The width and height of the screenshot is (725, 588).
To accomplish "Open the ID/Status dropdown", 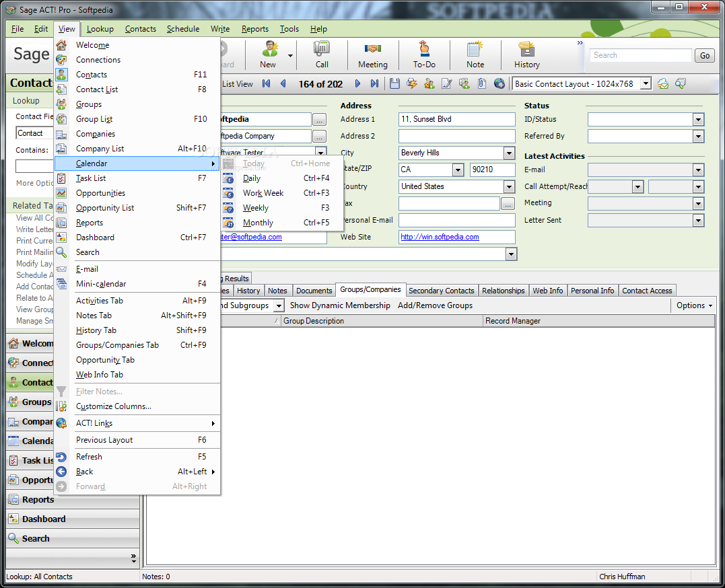I will point(698,120).
